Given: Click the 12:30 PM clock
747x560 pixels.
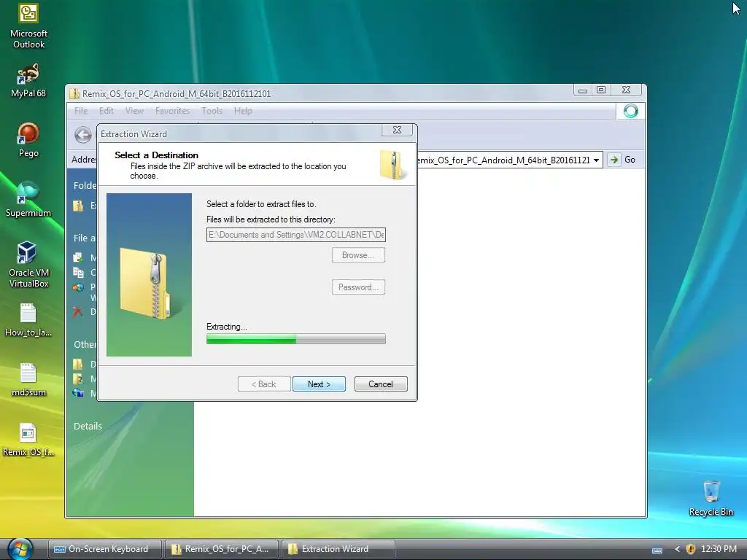Looking at the screenshot, I should click(719, 549).
